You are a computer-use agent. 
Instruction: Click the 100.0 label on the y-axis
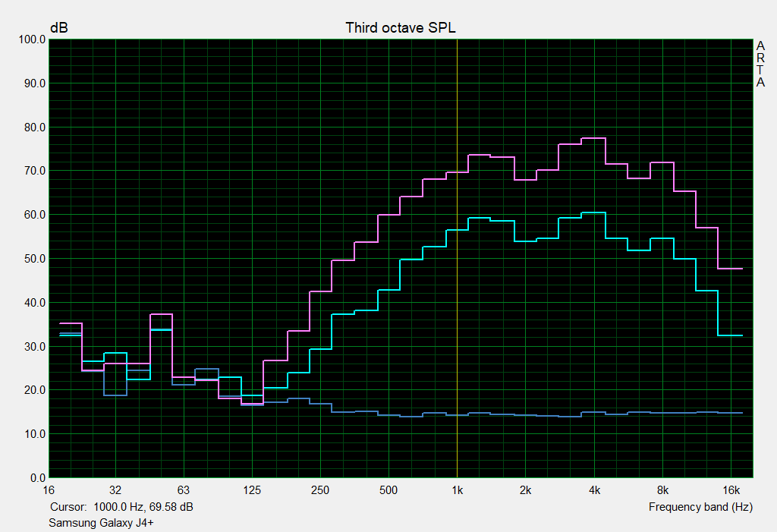(30, 39)
